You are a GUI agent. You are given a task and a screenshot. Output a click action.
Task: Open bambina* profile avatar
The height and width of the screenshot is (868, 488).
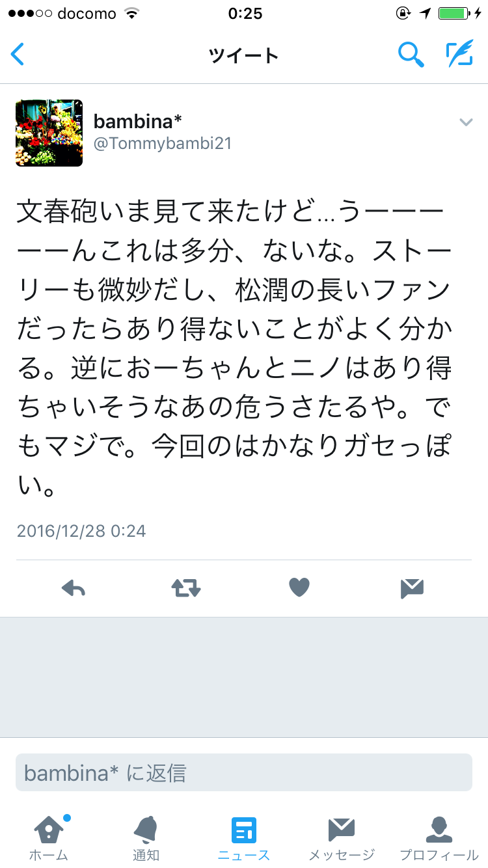pyautogui.click(x=49, y=133)
